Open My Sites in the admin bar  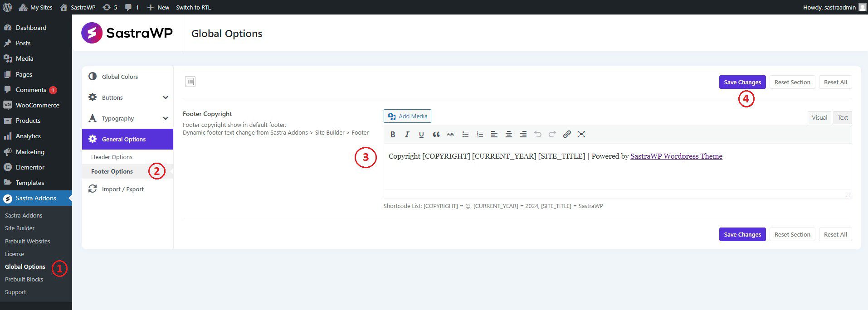(x=36, y=7)
